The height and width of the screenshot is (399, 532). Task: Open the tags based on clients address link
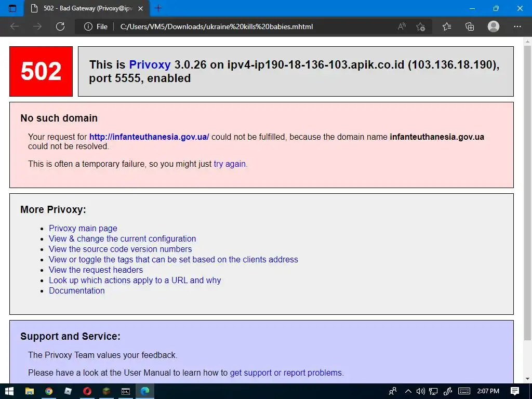pyautogui.click(x=174, y=260)
